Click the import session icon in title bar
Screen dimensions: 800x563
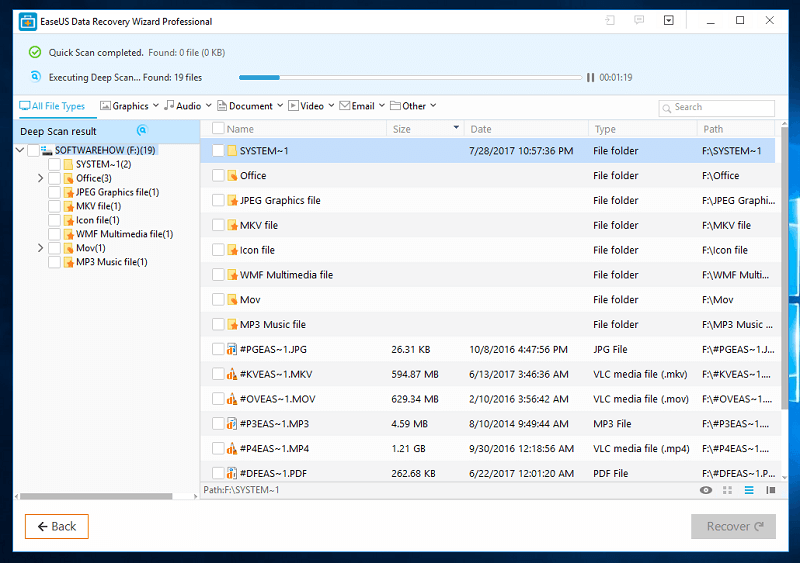click(610, 20)
